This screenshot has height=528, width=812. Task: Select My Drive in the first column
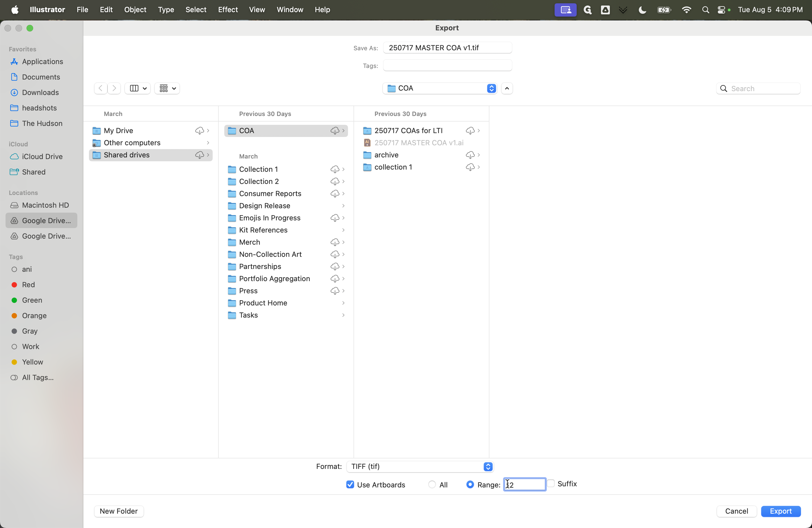tap(151, 131)
